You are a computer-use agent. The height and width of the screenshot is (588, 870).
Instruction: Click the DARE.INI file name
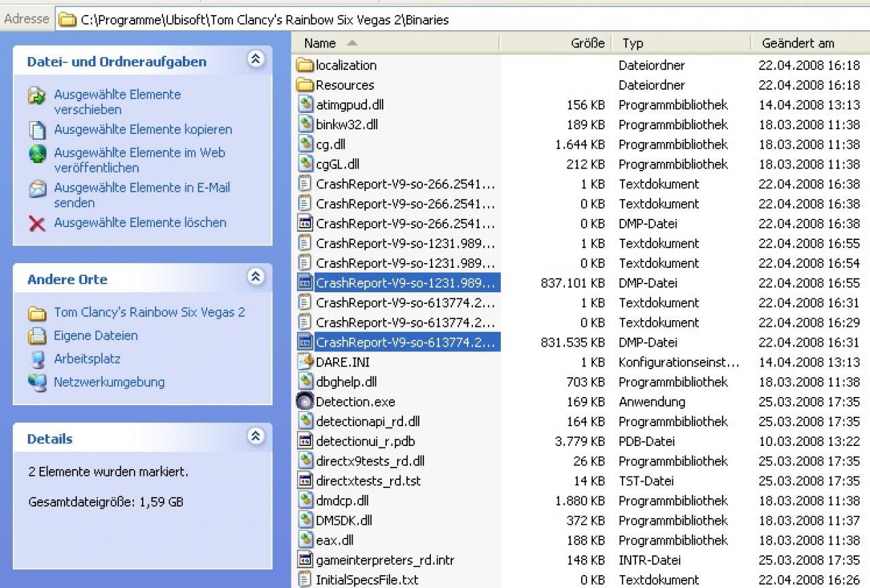pyautogui.click(x=343, y=362)
